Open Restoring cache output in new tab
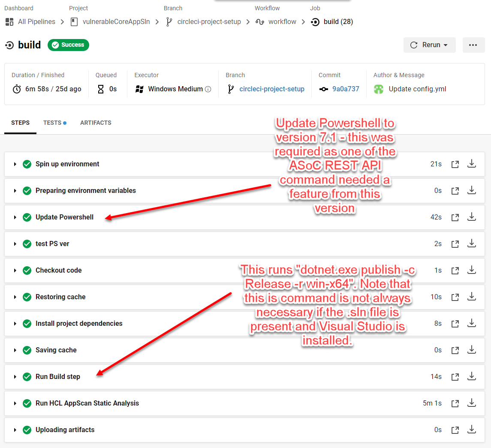Viewport: 491px width, 448px height. pyautogui.click(x=455, y=297)
